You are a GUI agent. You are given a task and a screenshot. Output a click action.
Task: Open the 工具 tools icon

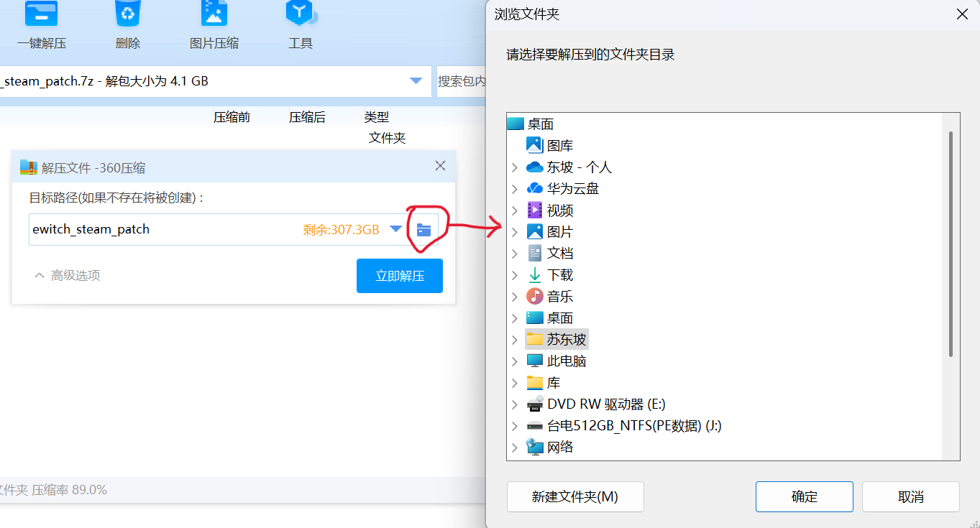(x=300, y=16)
